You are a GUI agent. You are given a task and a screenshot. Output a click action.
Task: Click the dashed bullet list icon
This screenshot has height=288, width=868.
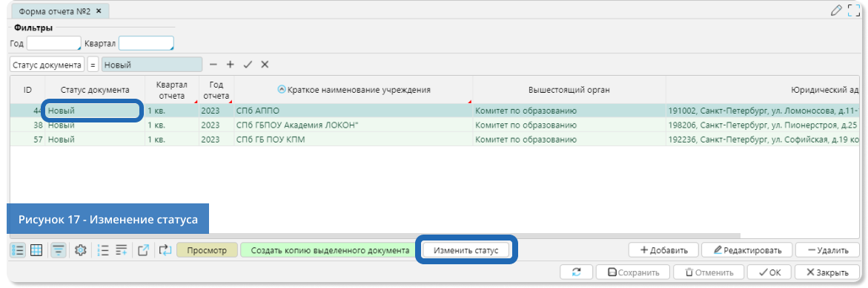102,250
